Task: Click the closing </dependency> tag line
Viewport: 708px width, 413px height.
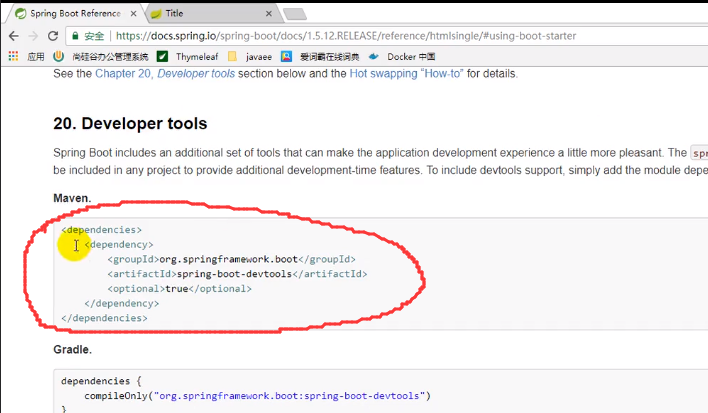Action: point(121,303)
